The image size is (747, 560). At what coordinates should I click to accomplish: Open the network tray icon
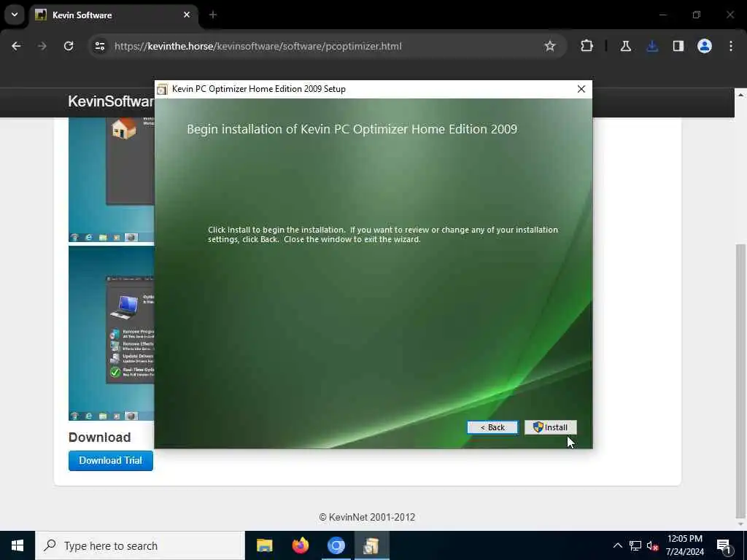pos(635,545)
